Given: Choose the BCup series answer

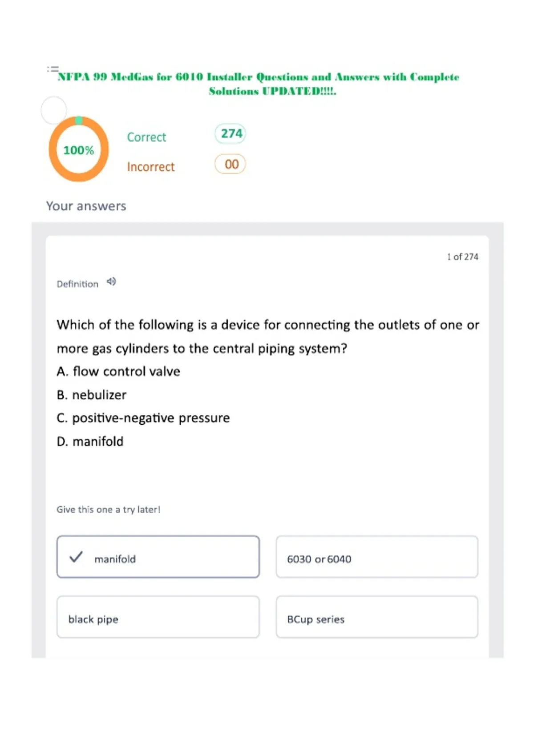Looking at the screenshot, I should pyautogui.click(x=377, y=617).
